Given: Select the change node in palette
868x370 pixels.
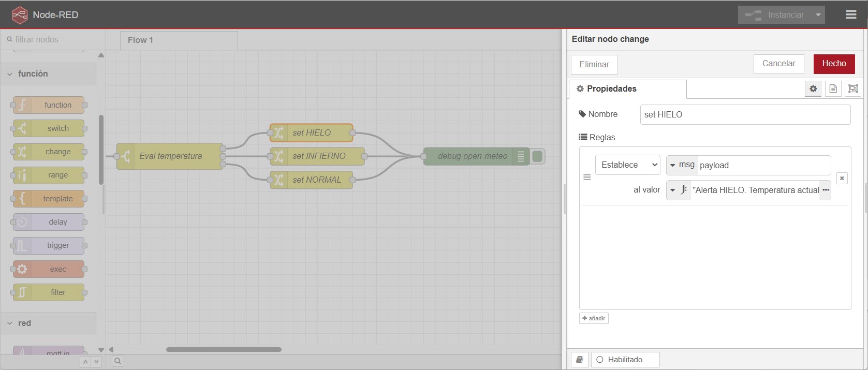Looking at the screenshot, I should coord(49,152).
